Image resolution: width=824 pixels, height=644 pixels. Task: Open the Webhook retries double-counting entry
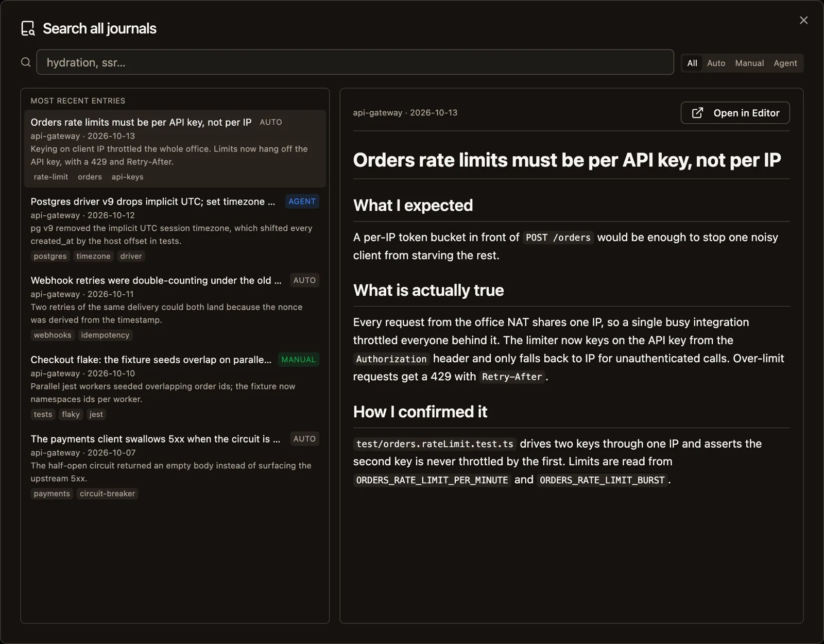click(x=175, y=307)
